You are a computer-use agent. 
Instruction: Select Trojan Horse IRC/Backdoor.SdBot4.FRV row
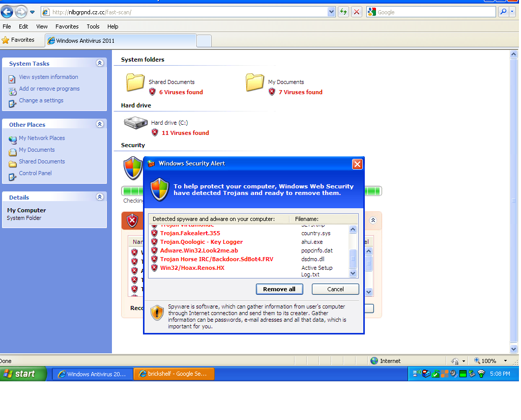(x=249, y=259)
